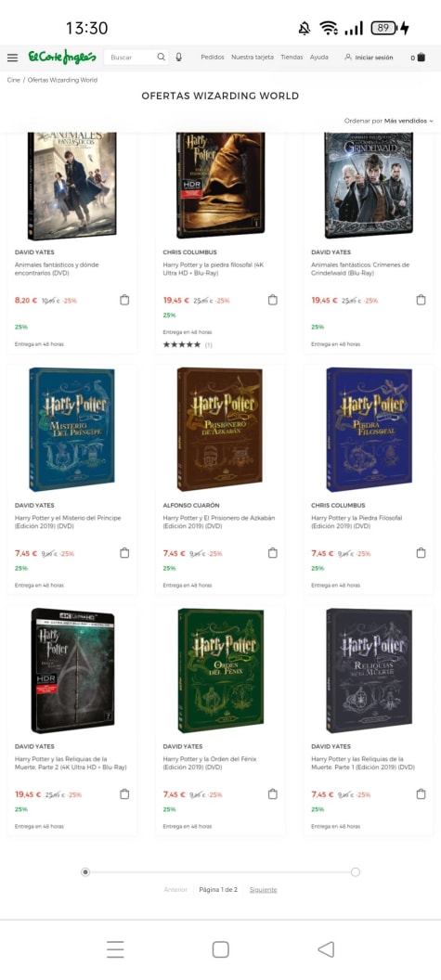Add Animales fantásticos DVD to bag

[124, 300]
